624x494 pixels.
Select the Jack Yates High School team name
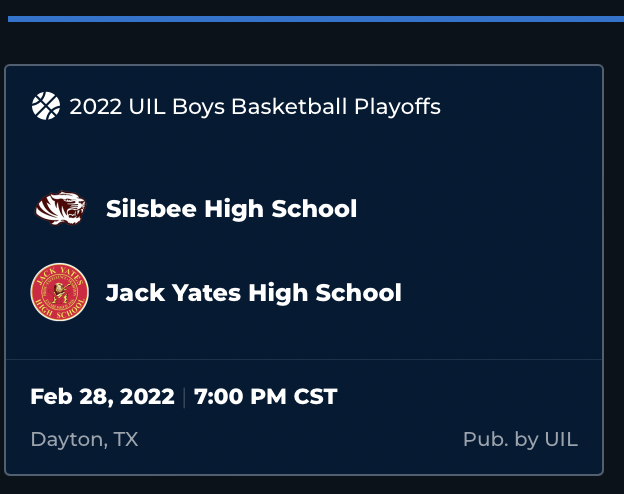[254, 293]
